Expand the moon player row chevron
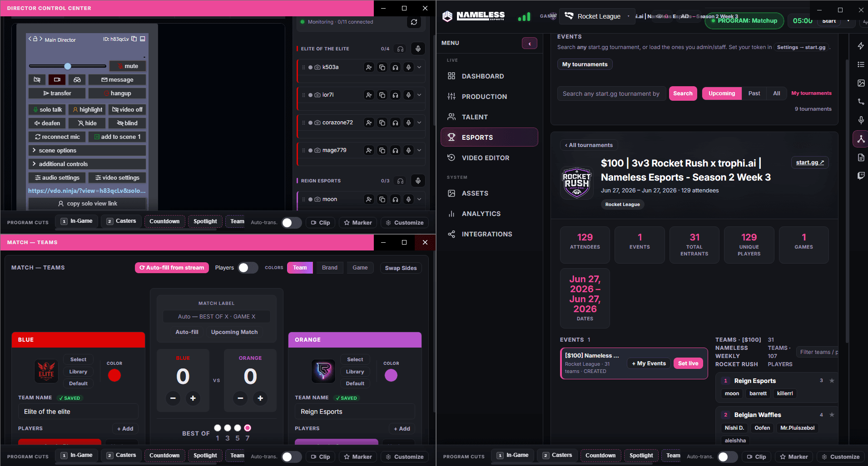This screenshot has width=868, height=466. pyautogui.click(x=419, y=199)
